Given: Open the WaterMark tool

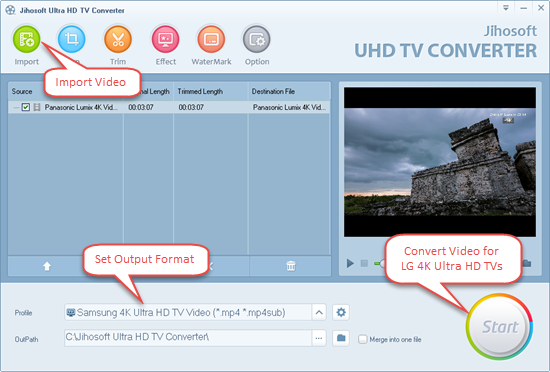Looking at the screenshot, I should point(211,39).
